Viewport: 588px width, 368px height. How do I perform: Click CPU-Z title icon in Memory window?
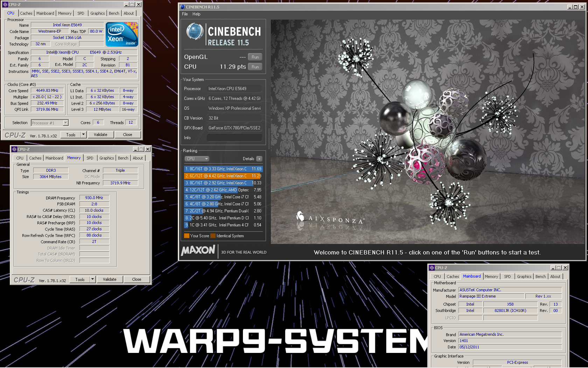(x=14, y=149)
